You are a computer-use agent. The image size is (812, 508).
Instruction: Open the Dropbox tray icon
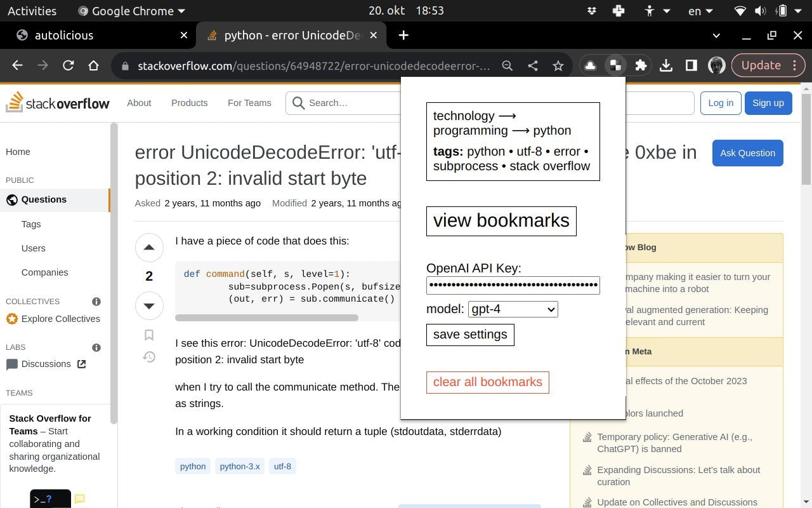(x=592, y=11)
